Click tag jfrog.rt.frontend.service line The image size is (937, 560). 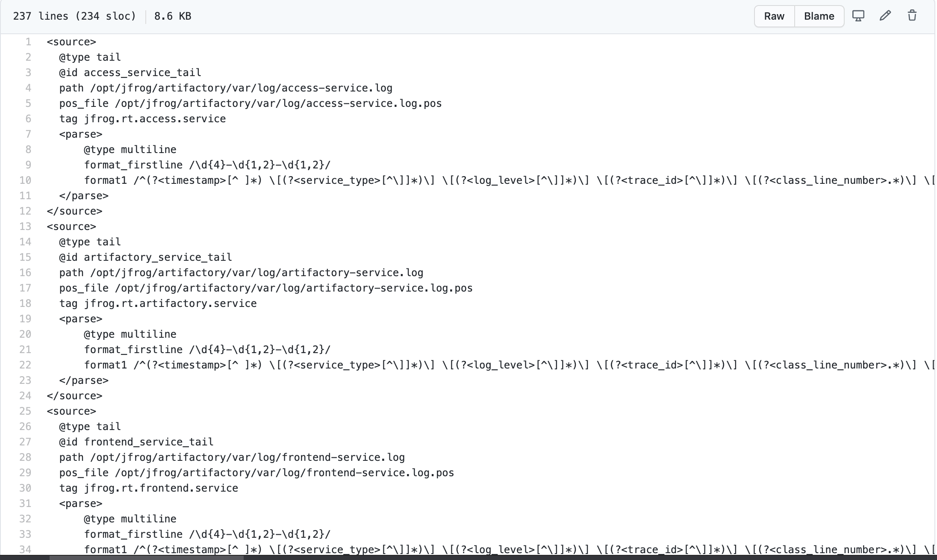pos(148,488)
